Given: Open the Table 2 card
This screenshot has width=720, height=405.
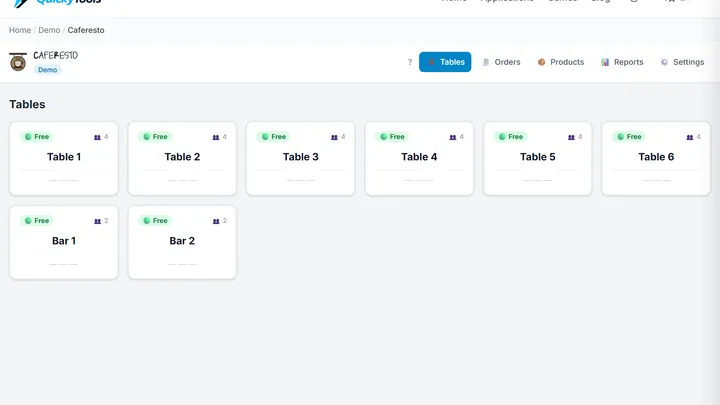Looking at the screenshot, I should (182, 158).
